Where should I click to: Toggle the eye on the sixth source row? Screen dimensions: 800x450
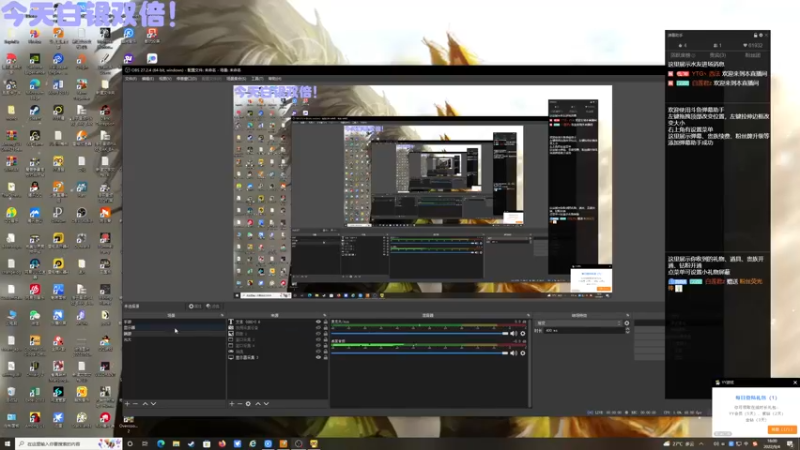318,352
